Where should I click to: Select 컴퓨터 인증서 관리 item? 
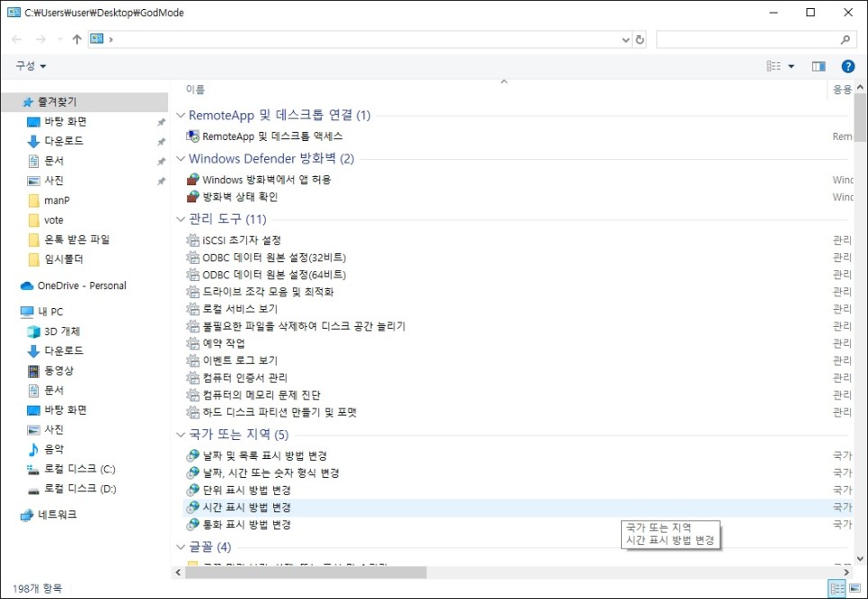pos(245,378)
